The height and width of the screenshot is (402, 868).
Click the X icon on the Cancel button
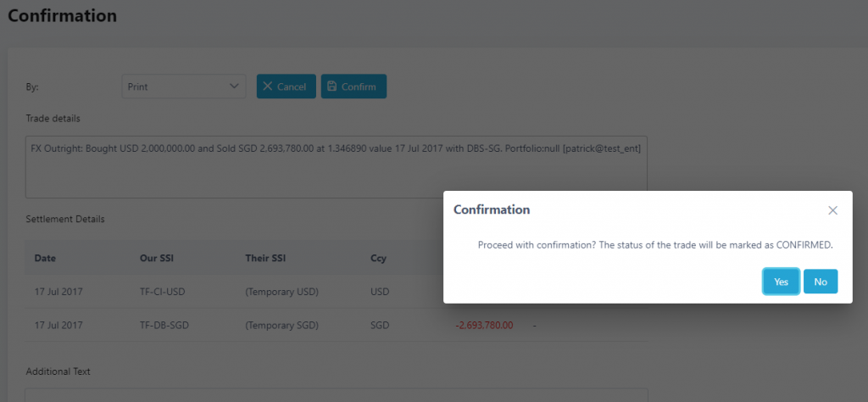coord(268,87)
